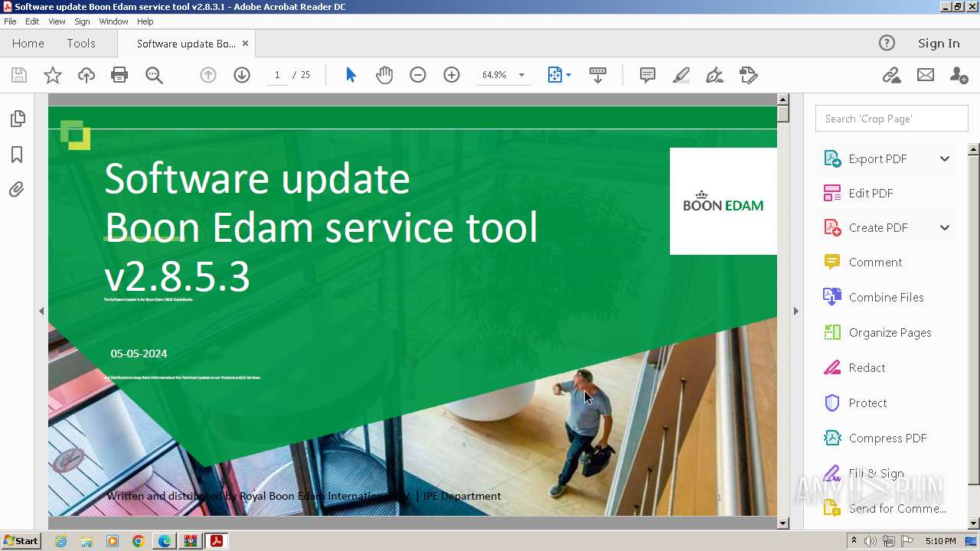Click the tools pane scrollbar up arrow
This screenshot has height=551, width=980.
(x=974, y=149)
